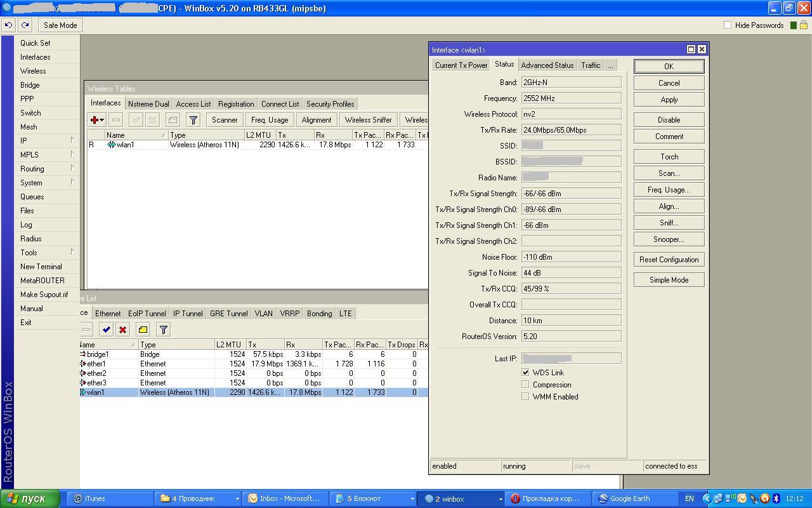Expand the IP submenu in sidebar

(72, 140)
